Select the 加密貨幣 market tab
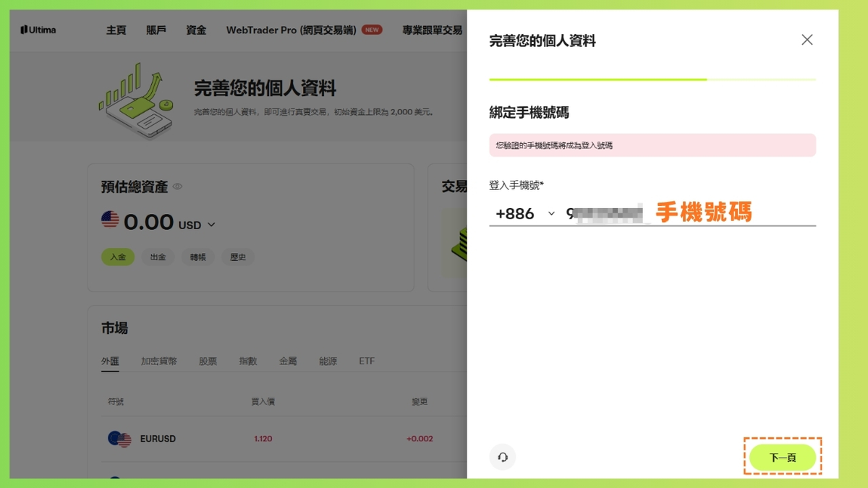868x488 pixels. [159, 361]
